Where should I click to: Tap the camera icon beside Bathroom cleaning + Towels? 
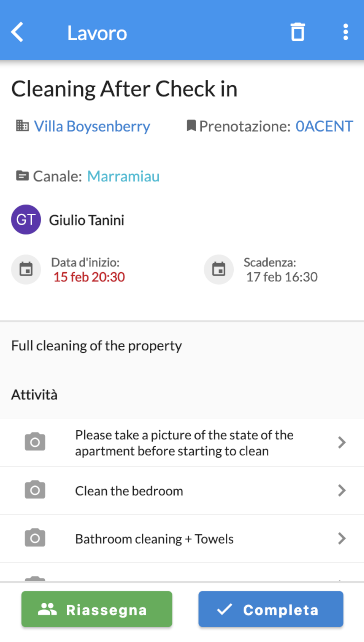(35, 538)
